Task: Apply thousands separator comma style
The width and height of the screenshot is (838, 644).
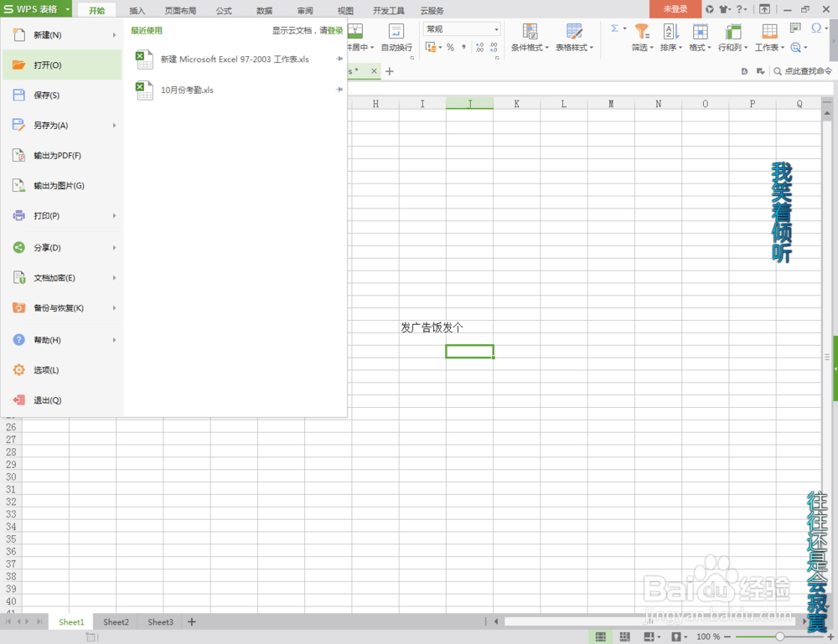Action: (x=464, y=48)
